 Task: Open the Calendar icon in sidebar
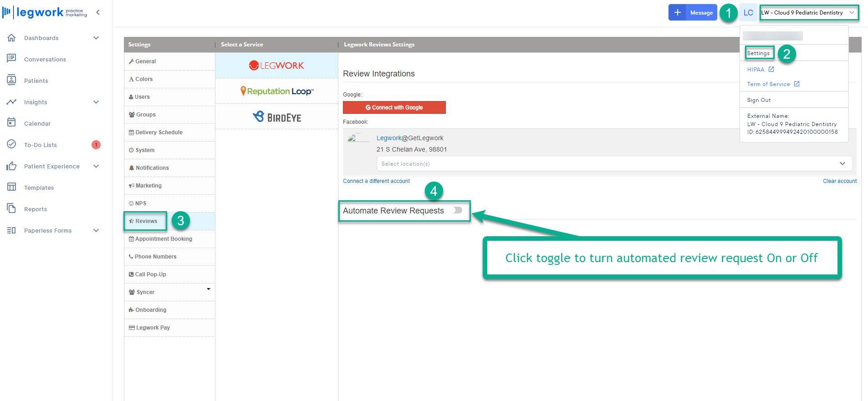pyautogui.click(x=11, y=122)
